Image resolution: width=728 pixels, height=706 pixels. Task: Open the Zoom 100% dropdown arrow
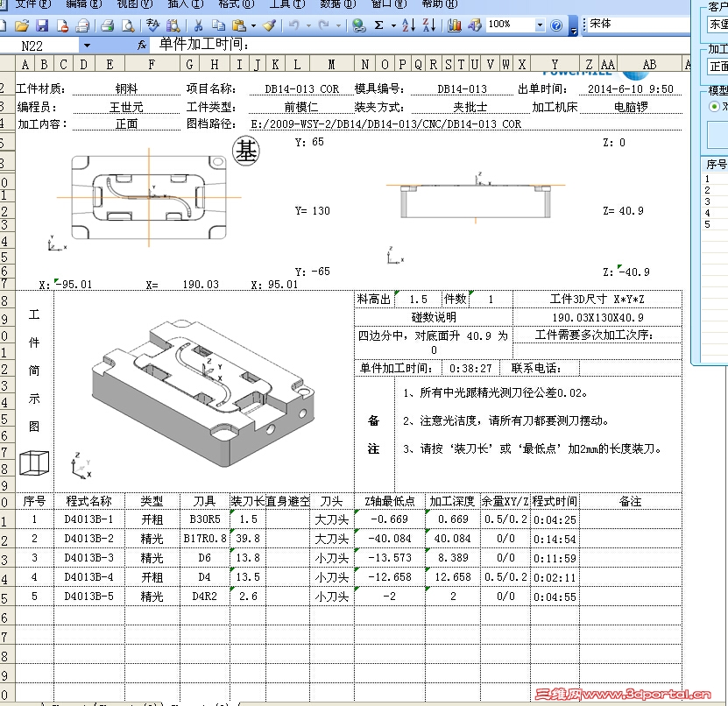540,25
